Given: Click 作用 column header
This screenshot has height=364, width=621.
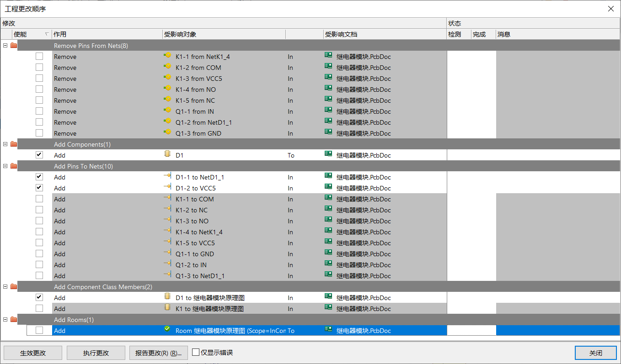Looking at the screenshot, I should pos(107,34).
